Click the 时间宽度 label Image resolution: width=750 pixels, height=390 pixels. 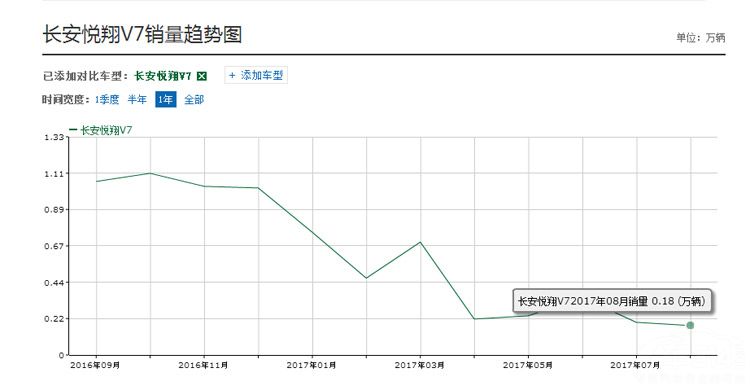click(x=66, y=100)
